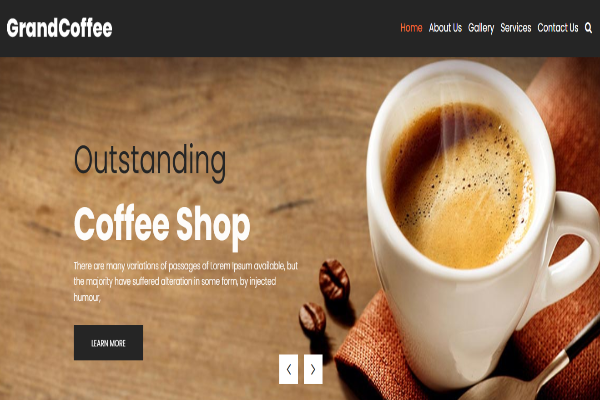Click the Coffee Shop headline

(162, 226)
